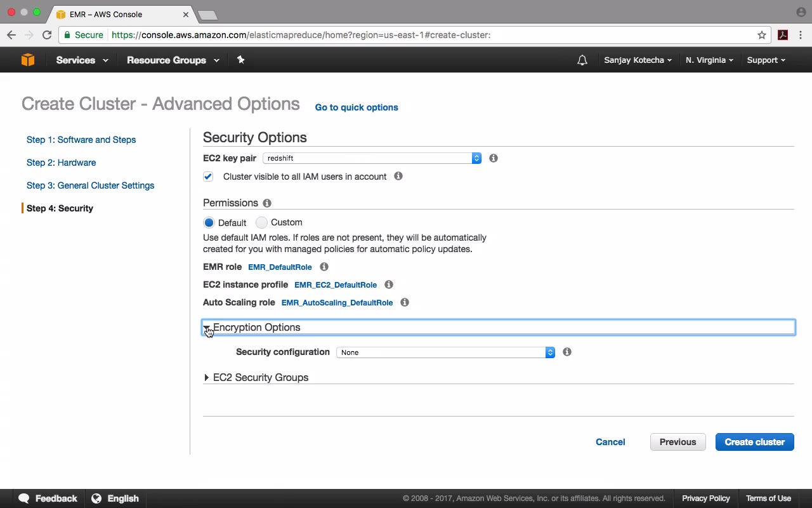This screenshot has width=812, height=508.
Task: Uncheck Cluster visible to all IAM users
Action: tap(208, 177)
